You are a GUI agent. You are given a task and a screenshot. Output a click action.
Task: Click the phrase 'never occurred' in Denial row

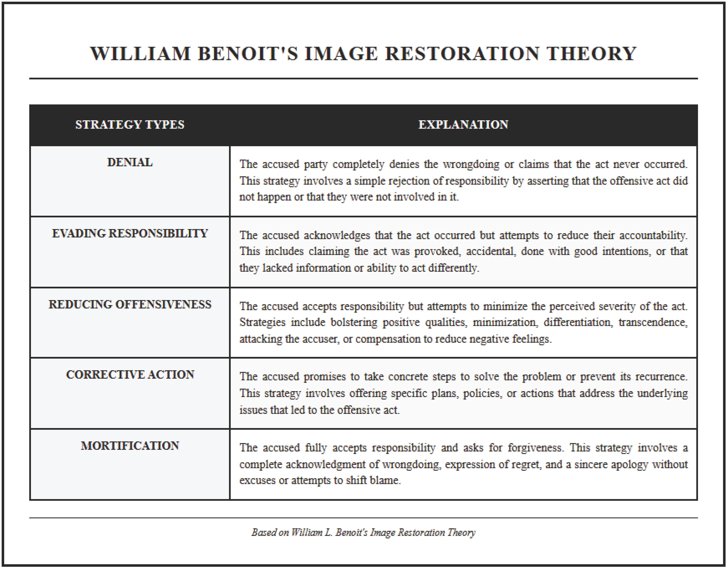[650, 164]
